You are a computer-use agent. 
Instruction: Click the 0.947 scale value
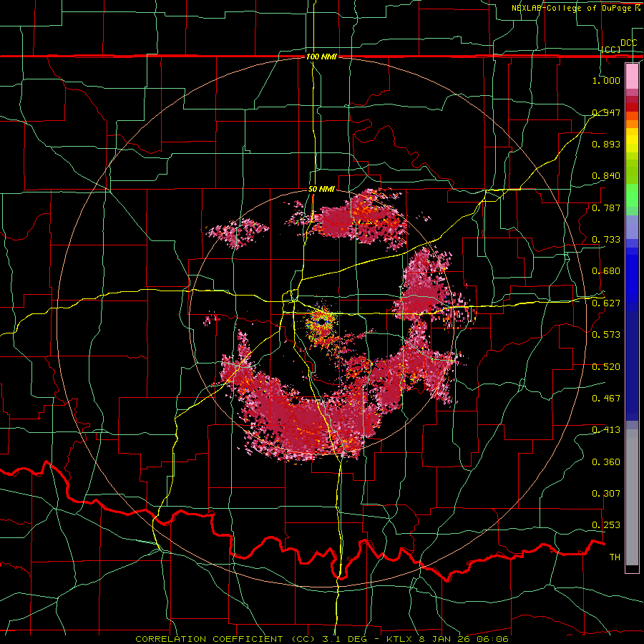(606, 112)
